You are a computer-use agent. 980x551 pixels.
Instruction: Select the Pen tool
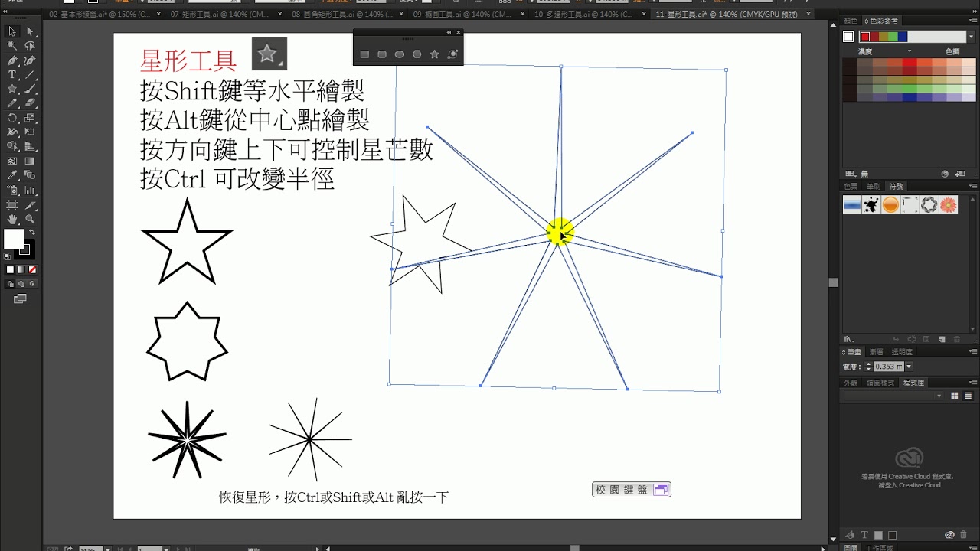(x=12, y=60)
